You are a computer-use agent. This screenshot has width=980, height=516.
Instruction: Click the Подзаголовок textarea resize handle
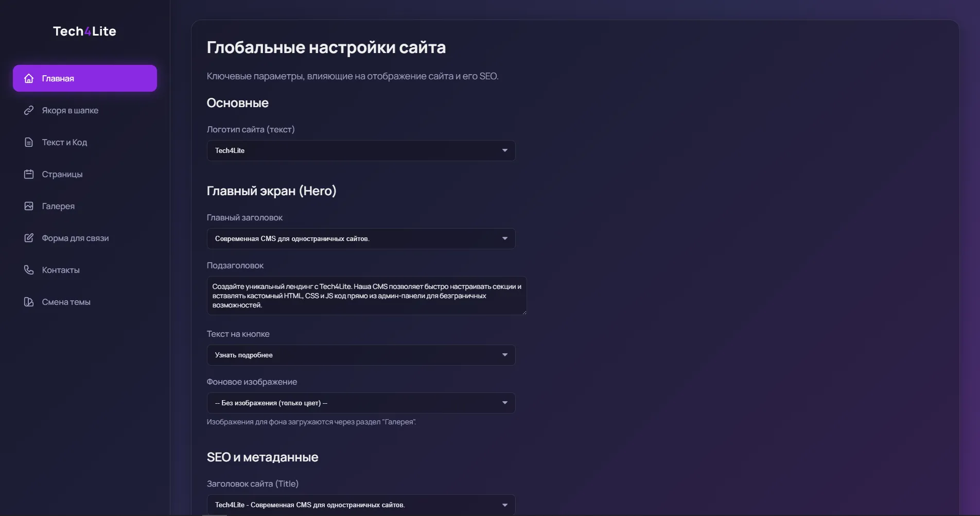click(x=524, y=312)
